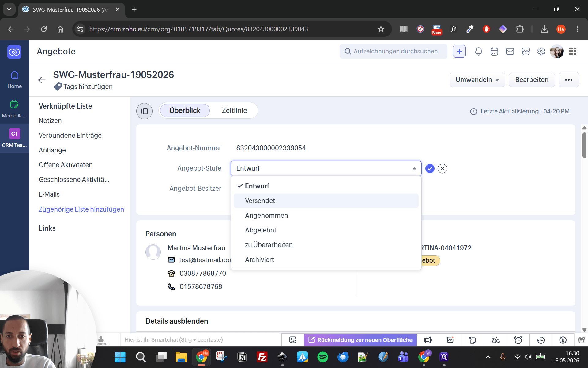Open the store icon in the top bar
Image resolution: width=588 pixels, height=368 pixels.
click(526, 51)
